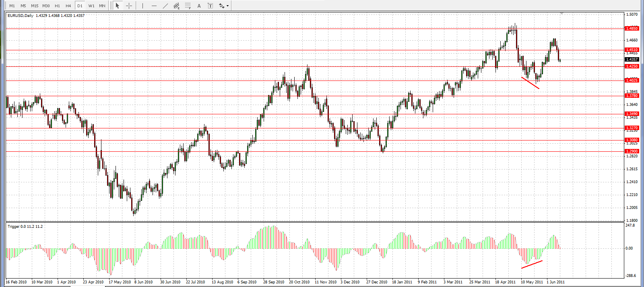Viewport: 644px width, 287px height.
Task: Enable the W1 weekly timeframe
Action: coord(91,6)
